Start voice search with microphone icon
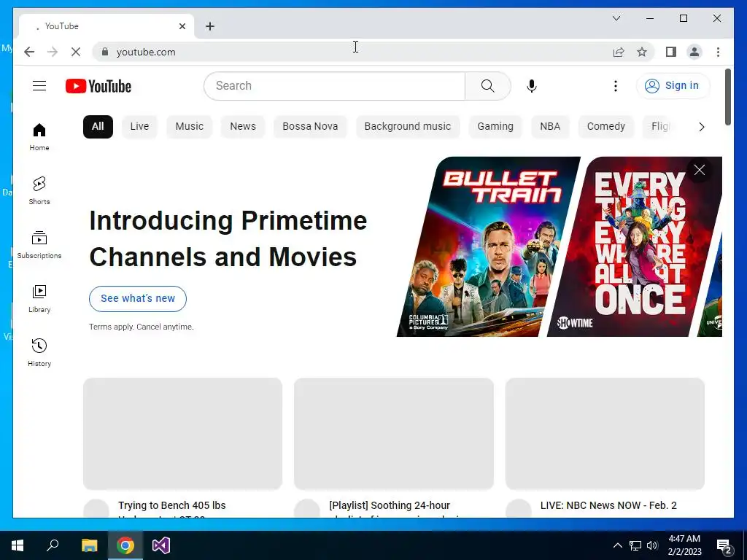This screenshot has height=560, width=747. [x=532, y=86]
